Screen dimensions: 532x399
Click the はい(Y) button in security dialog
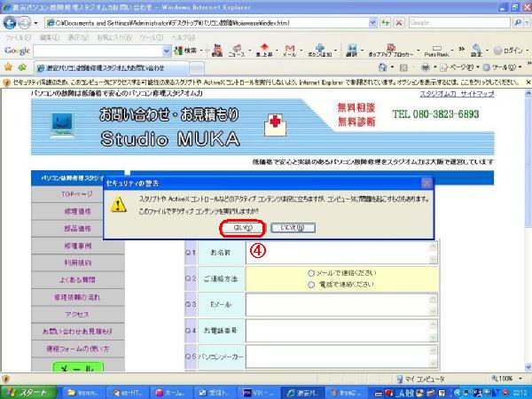point(242,228)
